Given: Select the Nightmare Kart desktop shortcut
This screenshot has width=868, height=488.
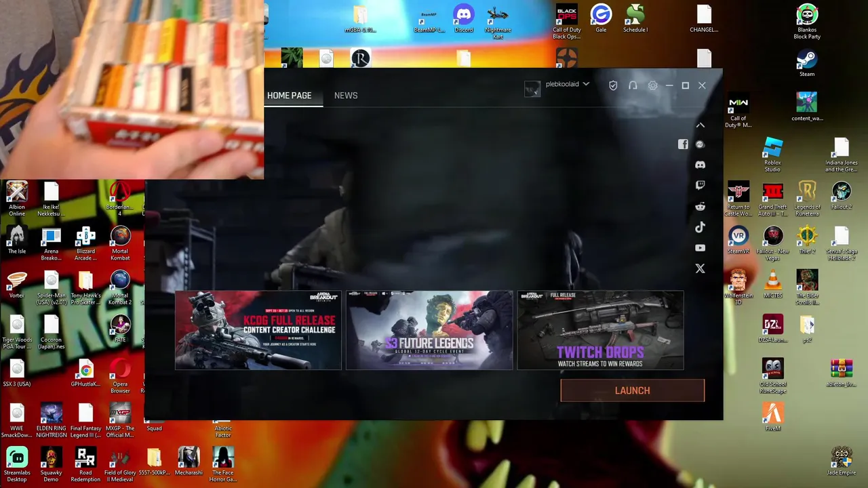Looking at the screenshot, I should tap(498, 22).
